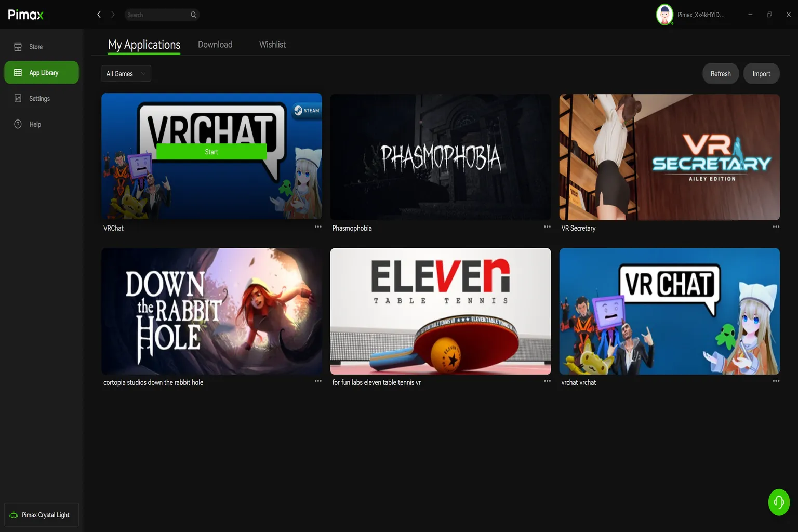Minimize the Pimax window
This screenshot has height=532, width=798.
click(750, 15)
